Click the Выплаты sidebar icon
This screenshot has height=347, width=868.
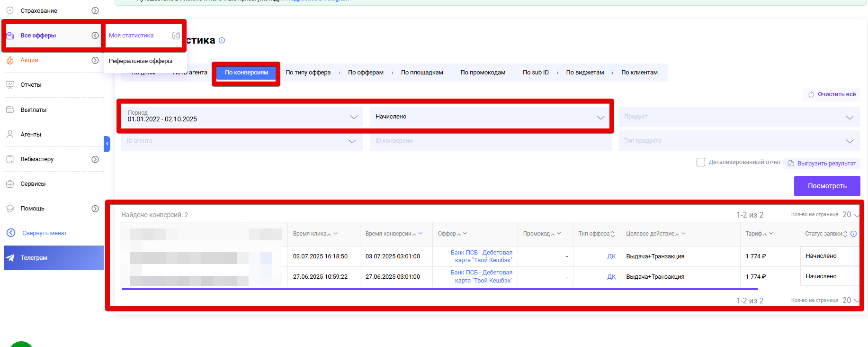point(10,110)
